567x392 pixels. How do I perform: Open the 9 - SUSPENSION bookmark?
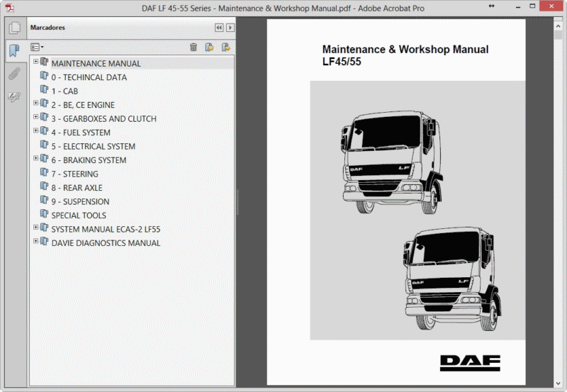tap(80, 201)
